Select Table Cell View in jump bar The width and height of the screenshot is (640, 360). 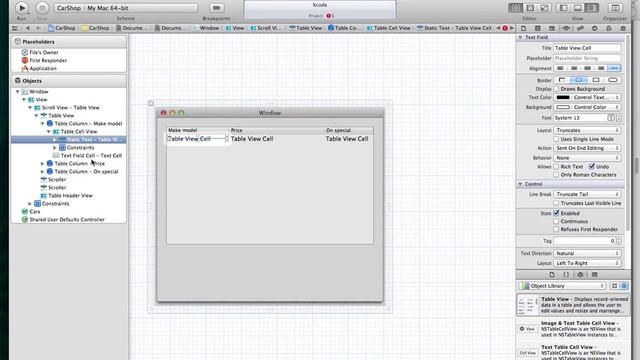pyautogui.click(x=388, y=28)
